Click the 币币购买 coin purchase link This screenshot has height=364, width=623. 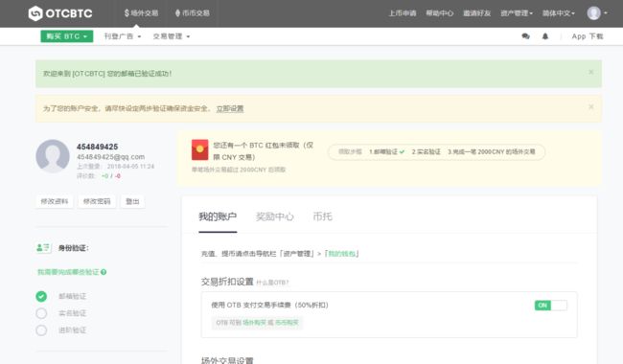(x=287, y=322)
